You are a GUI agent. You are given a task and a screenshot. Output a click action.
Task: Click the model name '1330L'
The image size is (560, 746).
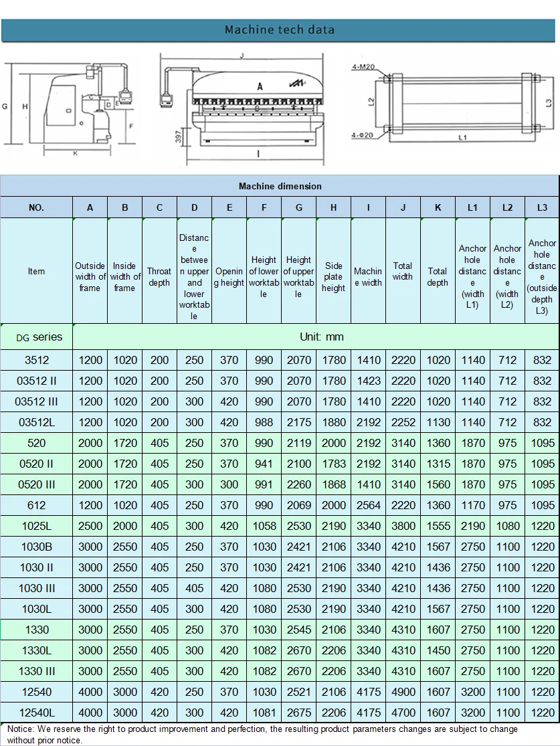tap(37, 650)
